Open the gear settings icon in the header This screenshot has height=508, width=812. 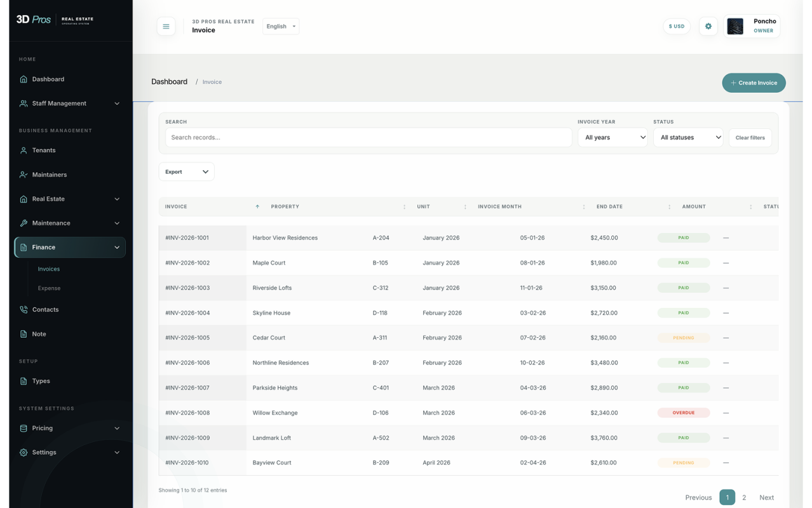[x=708, y=26]
